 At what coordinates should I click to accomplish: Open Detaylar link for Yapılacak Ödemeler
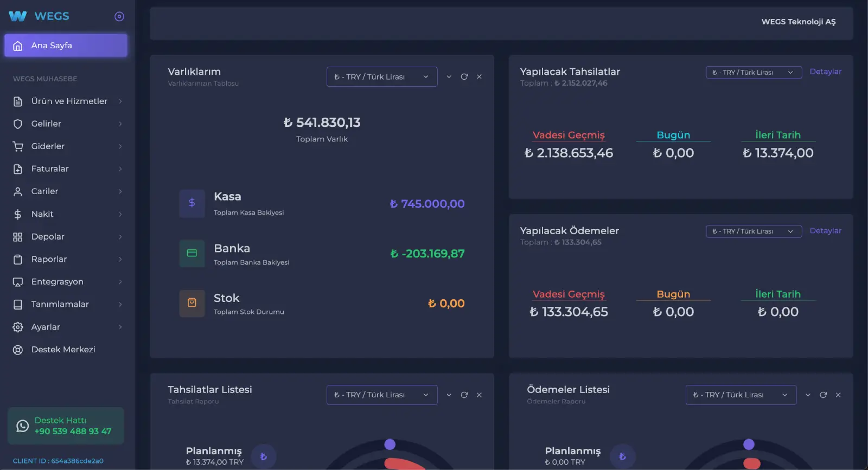click(825, 231)
